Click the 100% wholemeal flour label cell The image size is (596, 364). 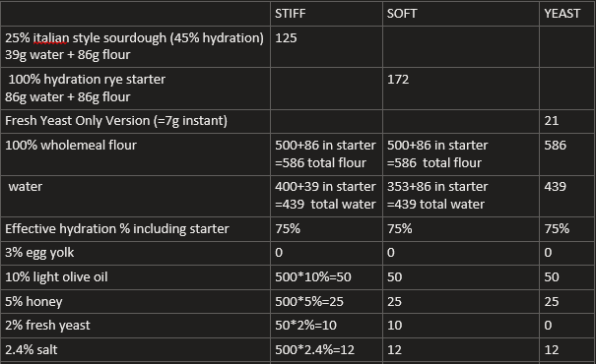click(135, 154)
